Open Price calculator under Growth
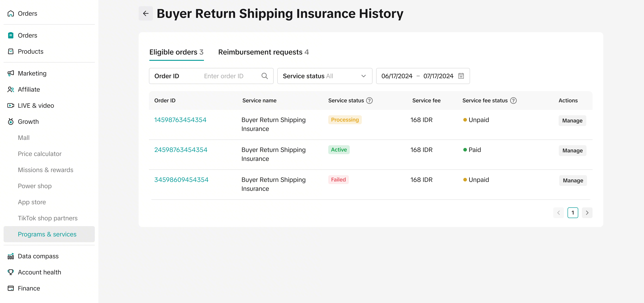The width and height of the screenshot is (644, 303). [x=40, y=154]
